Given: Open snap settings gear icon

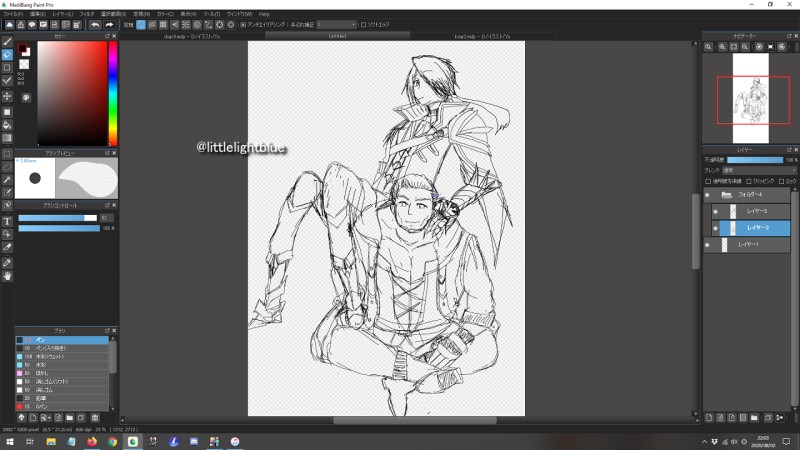Looking at the screenshot, I should pyautogui.click(x=231, y=24).
